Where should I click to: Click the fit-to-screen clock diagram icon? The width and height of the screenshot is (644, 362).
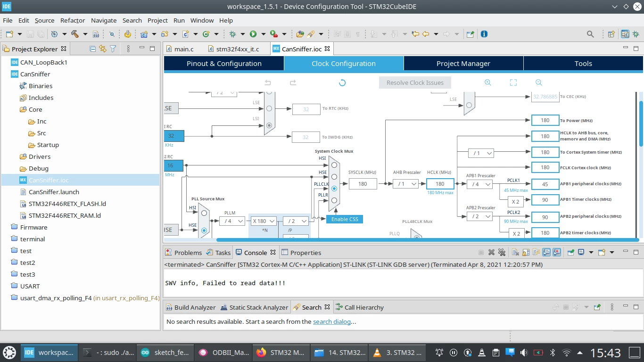coord(513,82)
